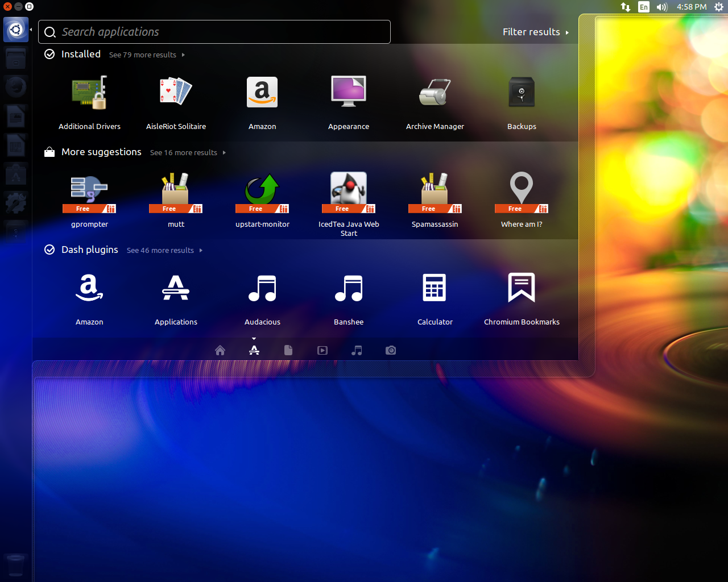Switch to the Applications lens

(x=254, y=350)
